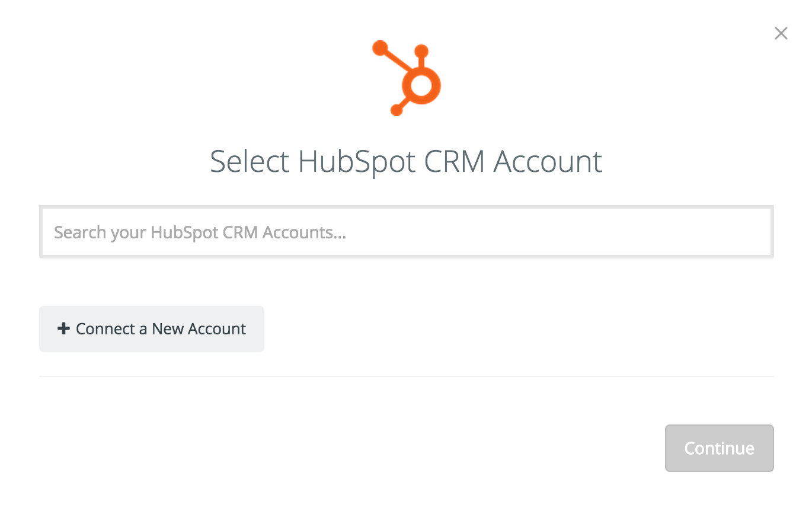Click the top-left node of the sprocket logo
Image resolution: width=812 pixels, height=511 pixels.
380,48
